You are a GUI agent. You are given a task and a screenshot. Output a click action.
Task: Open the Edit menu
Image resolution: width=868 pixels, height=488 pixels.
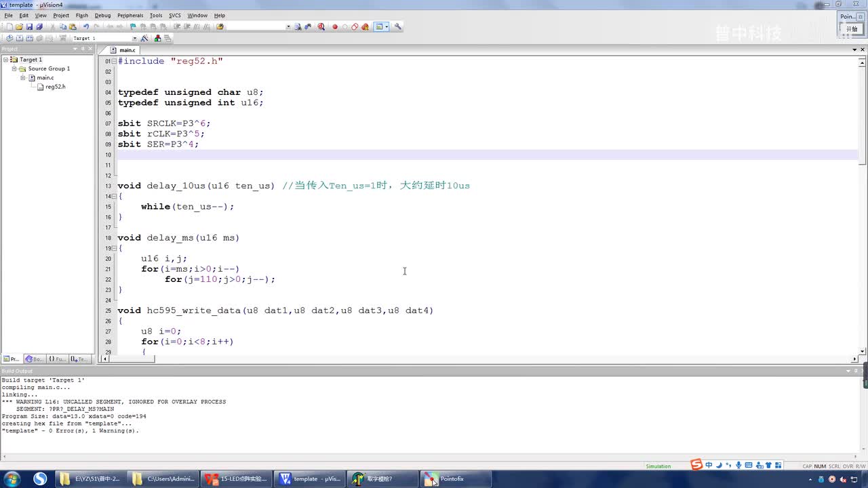click(x=24, y=15)
